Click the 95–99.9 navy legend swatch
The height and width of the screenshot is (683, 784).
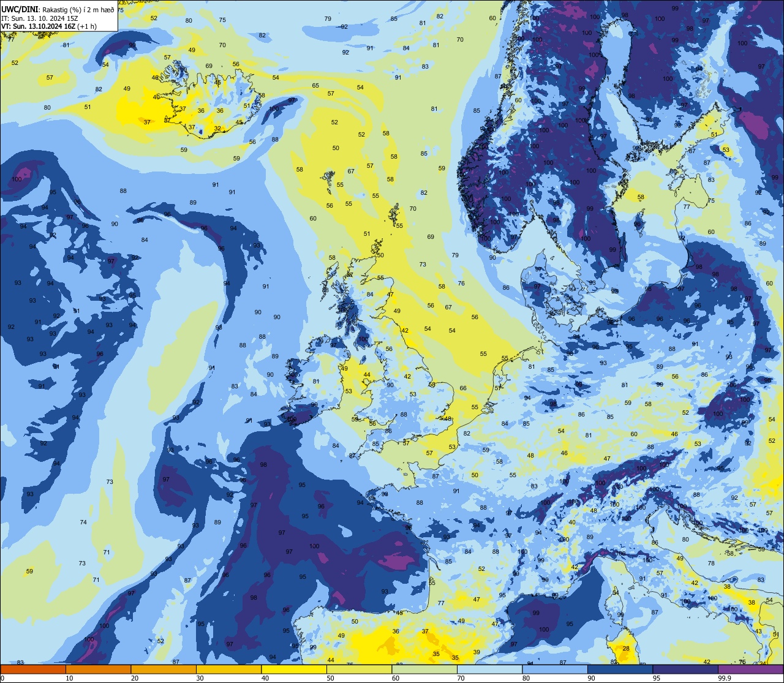point(685,669)
